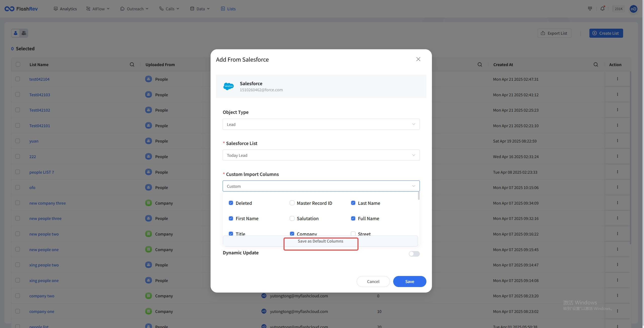The width and height of the screenshot is (644, 328).
Task: Open the Object Type dropdown
Action: [x=321, y=124]
